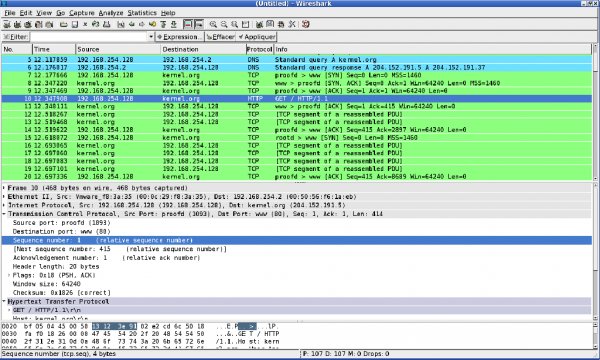Sort by the Time column header
600x360 pixels.
(x=54, y=49)
